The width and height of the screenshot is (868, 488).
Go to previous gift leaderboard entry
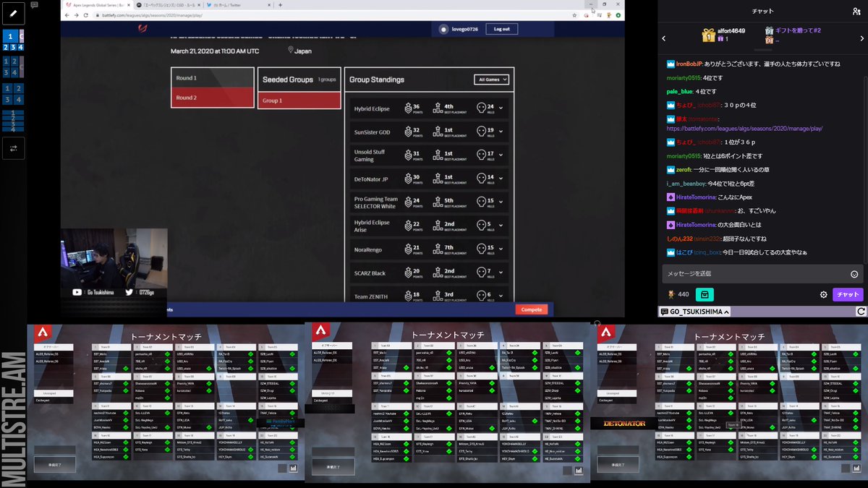coord(664,38)
